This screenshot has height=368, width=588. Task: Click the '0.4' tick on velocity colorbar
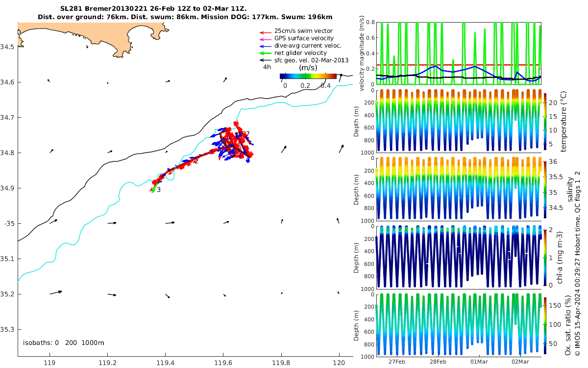point(326,85)
